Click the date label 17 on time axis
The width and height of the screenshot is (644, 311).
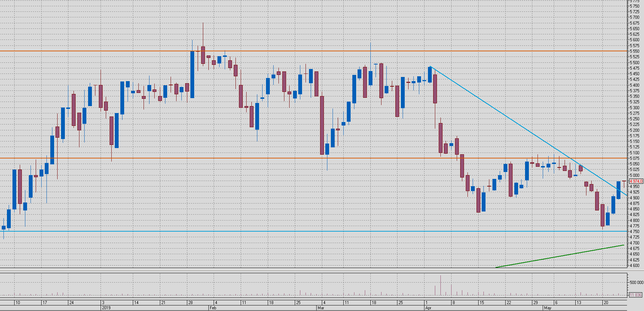point(44,303)
